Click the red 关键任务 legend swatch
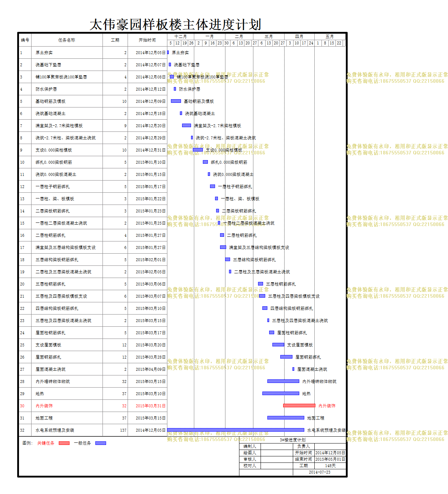 pos(64,443)
